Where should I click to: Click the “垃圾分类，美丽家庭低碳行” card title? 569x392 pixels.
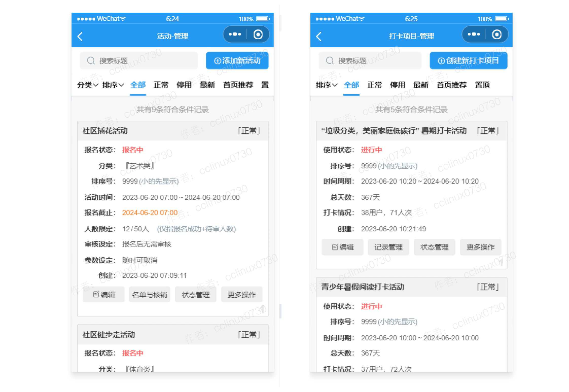click(x=394, y=131)
